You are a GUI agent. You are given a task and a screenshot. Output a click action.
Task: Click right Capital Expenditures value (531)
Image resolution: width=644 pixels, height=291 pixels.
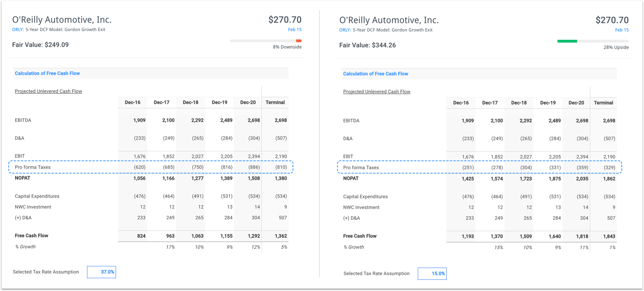[x=555, y=197]
